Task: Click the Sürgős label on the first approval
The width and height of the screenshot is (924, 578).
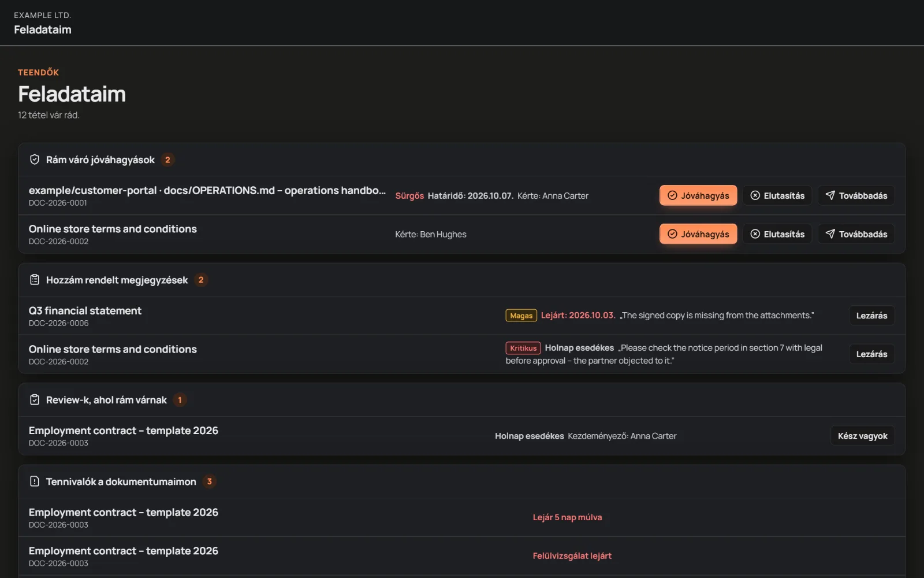Action: (x=409, y=196)
